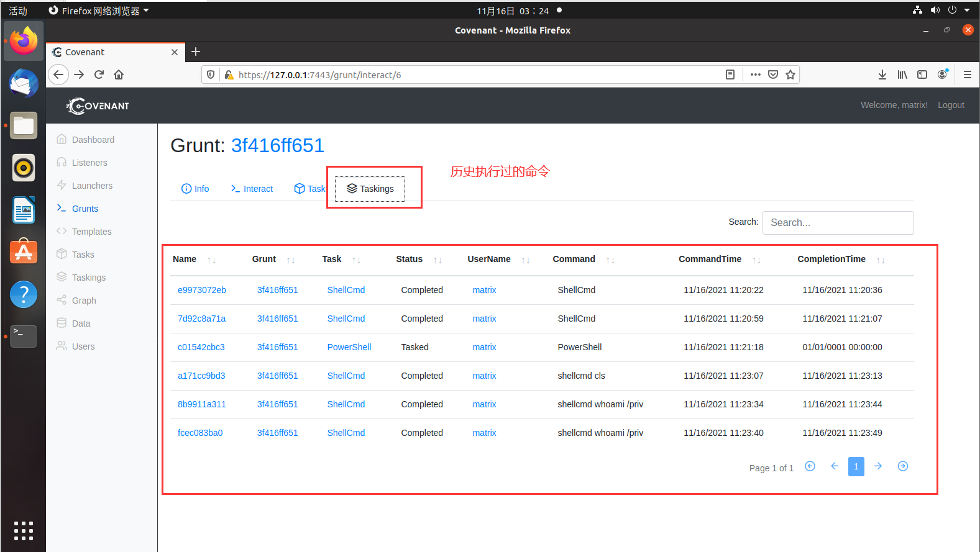Click the Firefox home icon
980x552 pixels.
tap(119, 75)
